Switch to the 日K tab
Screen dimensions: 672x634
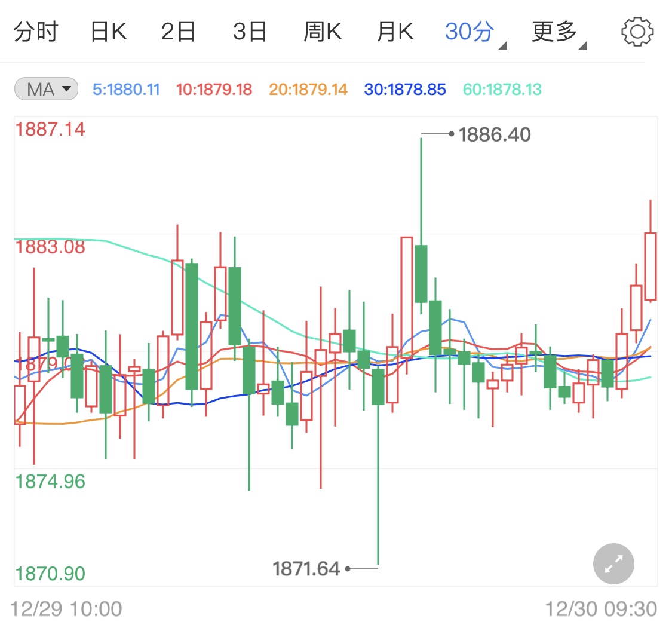pos(109,32)
